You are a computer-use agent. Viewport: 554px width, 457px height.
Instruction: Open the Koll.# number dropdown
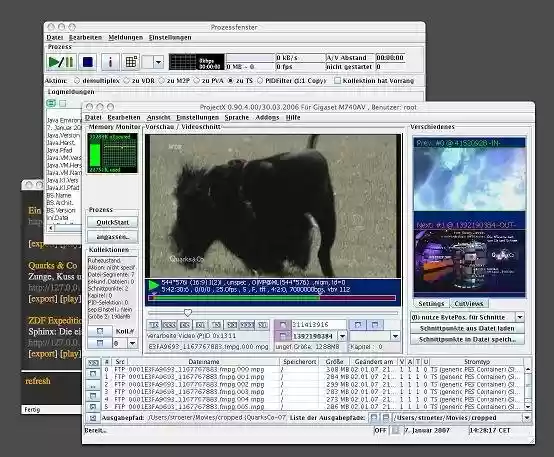tap(132, 343)
